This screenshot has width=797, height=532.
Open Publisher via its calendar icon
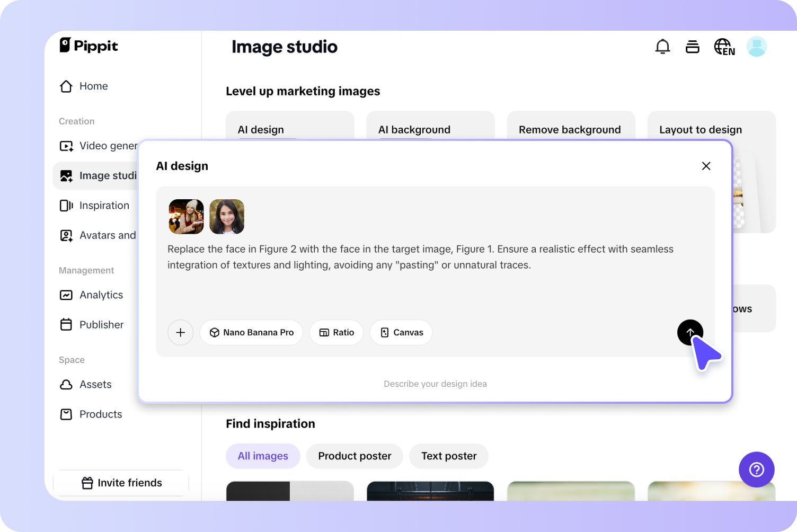click(x=66, y=324)
